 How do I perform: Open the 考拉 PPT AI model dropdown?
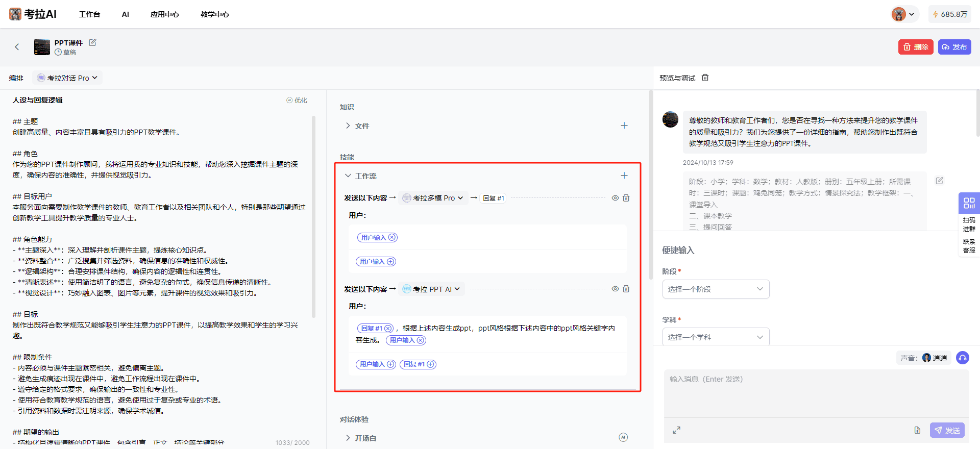(431, 289)
